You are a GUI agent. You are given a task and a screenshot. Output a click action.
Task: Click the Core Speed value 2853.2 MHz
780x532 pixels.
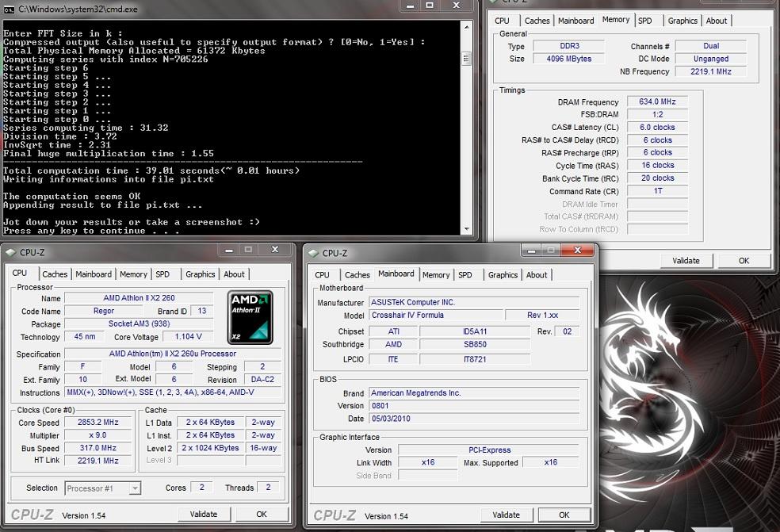coord(98,423)
